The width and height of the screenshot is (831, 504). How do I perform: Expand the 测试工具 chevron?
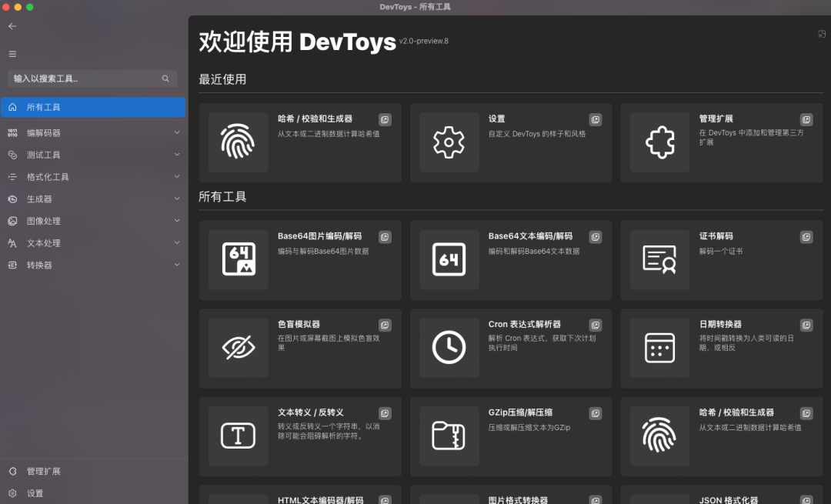[177, 154]
